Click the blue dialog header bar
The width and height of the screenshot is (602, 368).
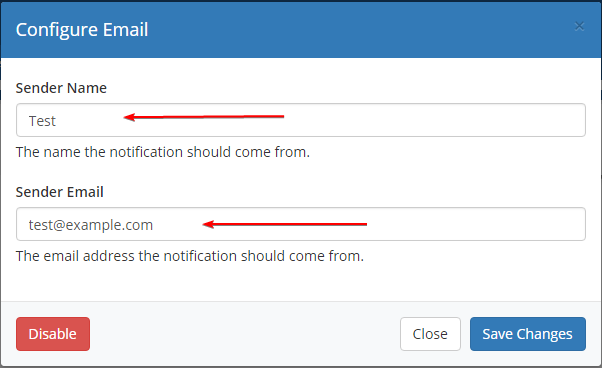pyautogui.click(x=301, y=30)
